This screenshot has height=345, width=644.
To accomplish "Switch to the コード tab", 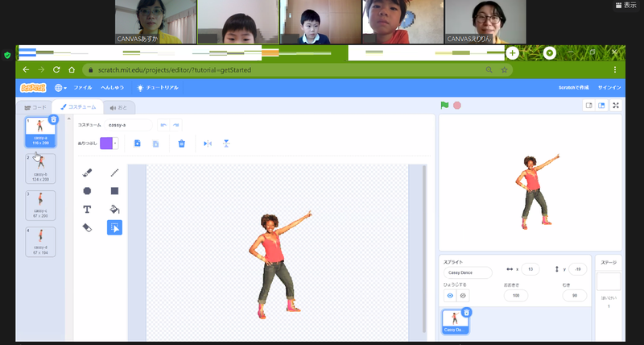I will coord(35,106).
